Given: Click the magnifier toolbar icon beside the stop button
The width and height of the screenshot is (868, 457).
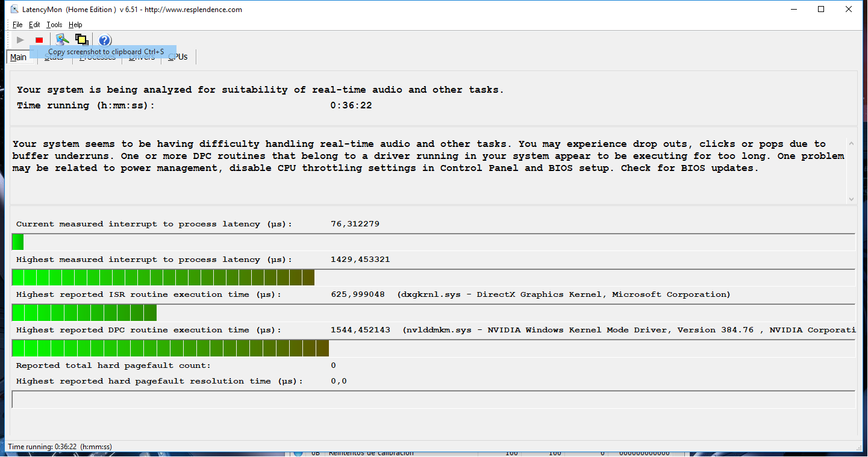Looking at the screenshot, I should (x=61, y=40).
